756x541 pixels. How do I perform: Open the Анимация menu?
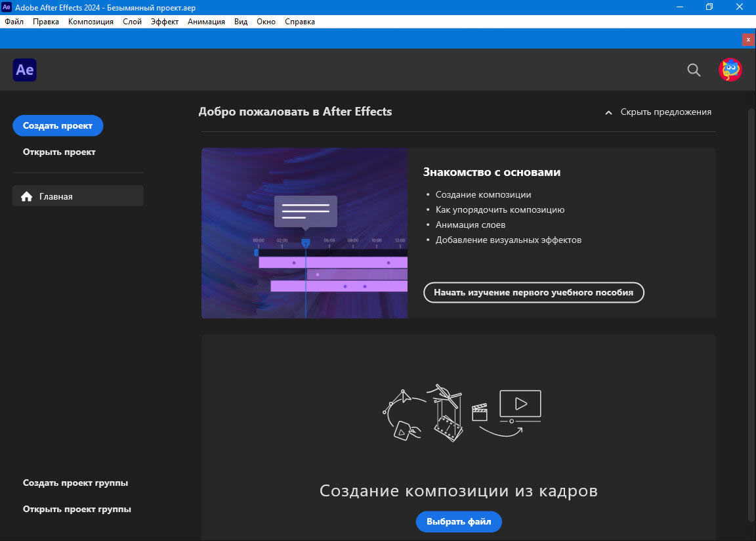pos(206,22)
